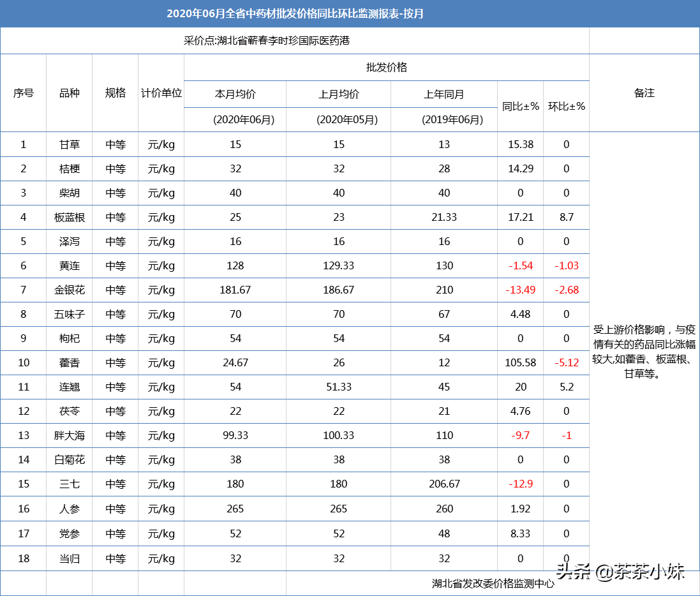This screenshot has width=700, height=596.
Task: Select the 三七 price cell showing 180
Action: click(x=235, y=484)
